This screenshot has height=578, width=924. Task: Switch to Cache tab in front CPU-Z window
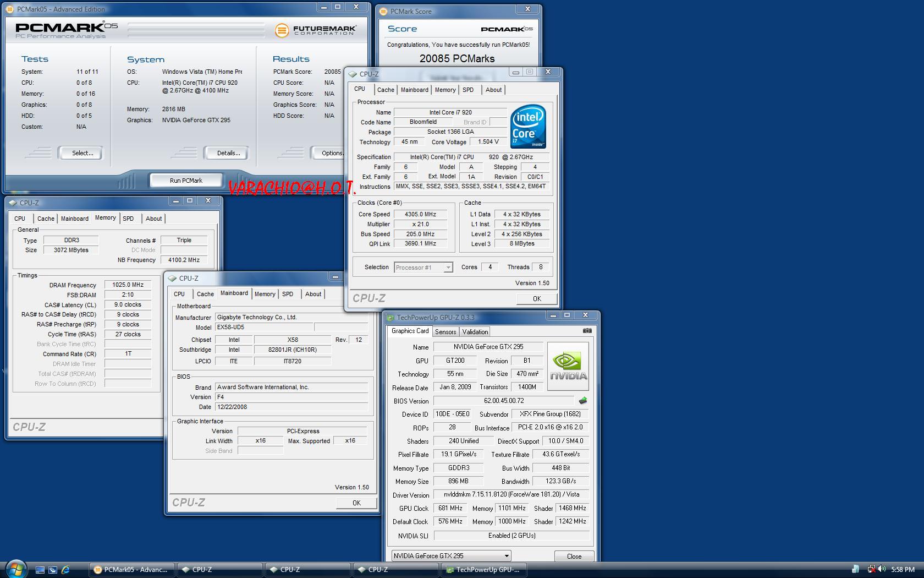[386, 90]
